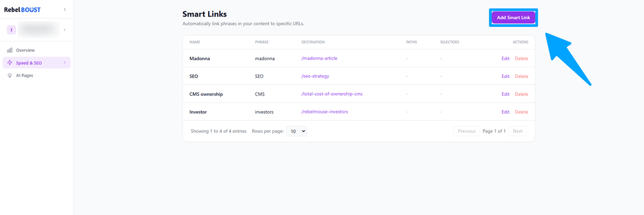This screenshot has height=215, width=644.
Task: Edit the Investor smart link
Action: click(506, 112)
